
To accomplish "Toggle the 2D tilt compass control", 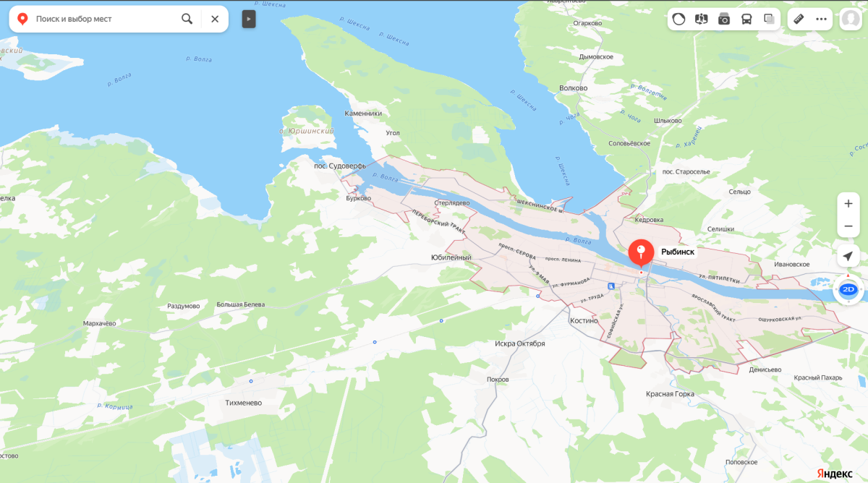I will 848,289.
